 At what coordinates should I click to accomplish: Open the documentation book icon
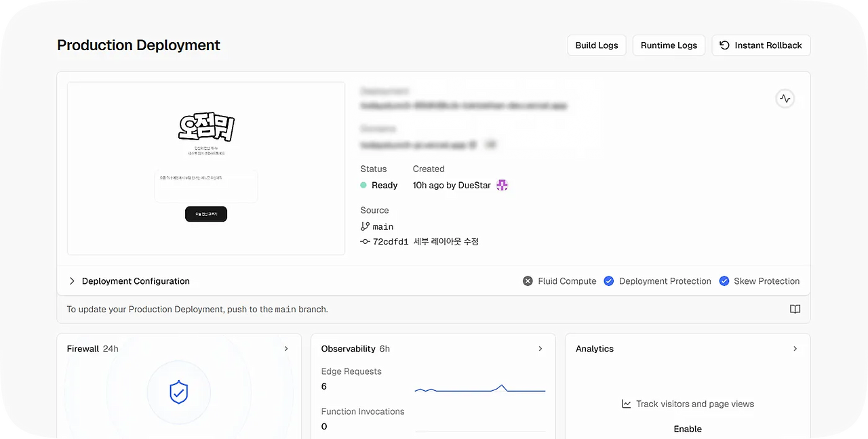pyautogui.click(x=795, y=310)
